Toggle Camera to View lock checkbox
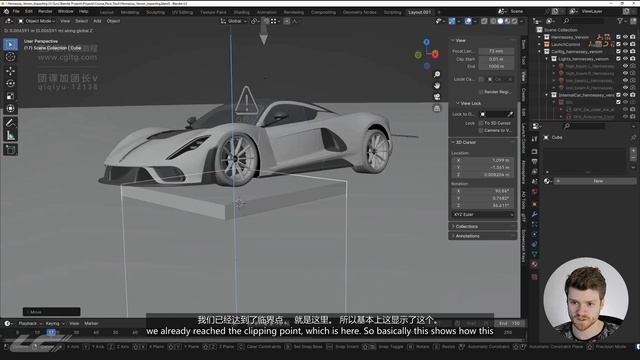The width and height of the screenshot is (640, 360). [x=481, y=131]
